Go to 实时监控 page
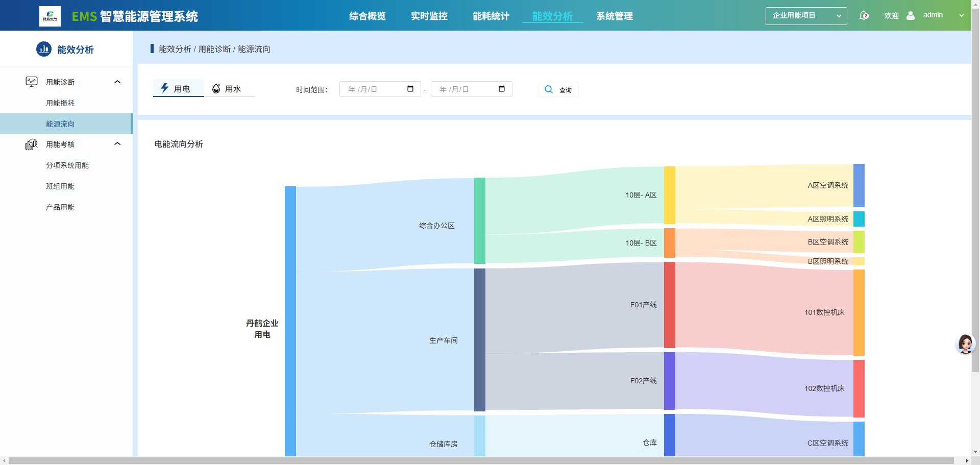This screenshot has height=465, width=980. [x=429, y=16]
